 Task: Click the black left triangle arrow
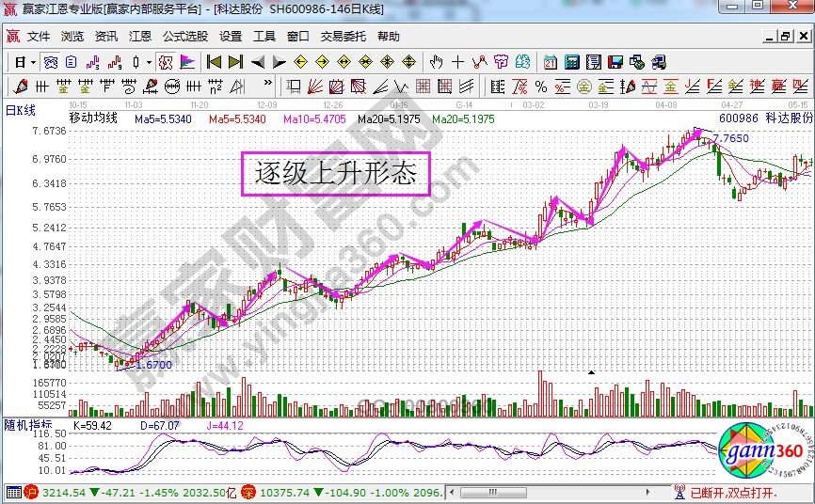pyautogui.click(x=258, y=62)
